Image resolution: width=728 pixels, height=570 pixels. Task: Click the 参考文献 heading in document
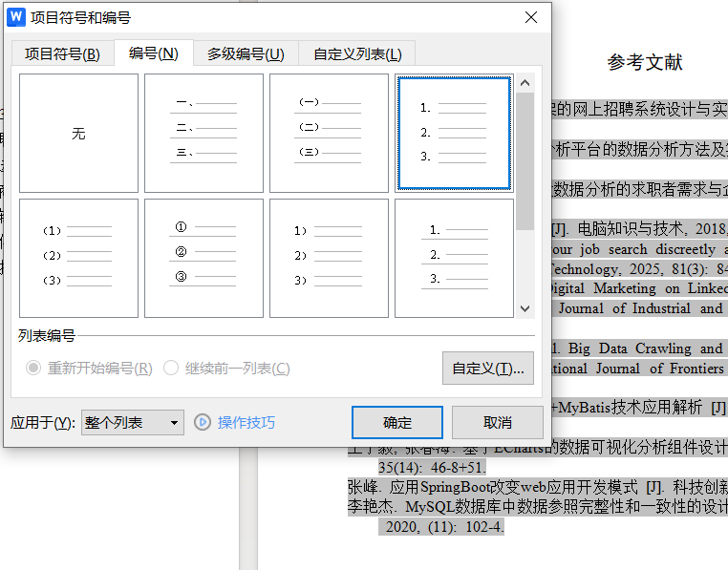pos(645,62)
